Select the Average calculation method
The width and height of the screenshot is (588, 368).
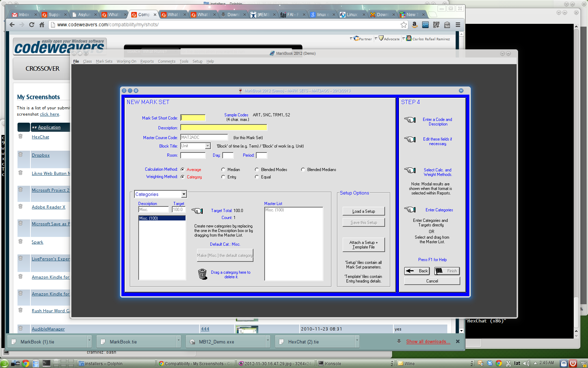(x=182, y=170)
